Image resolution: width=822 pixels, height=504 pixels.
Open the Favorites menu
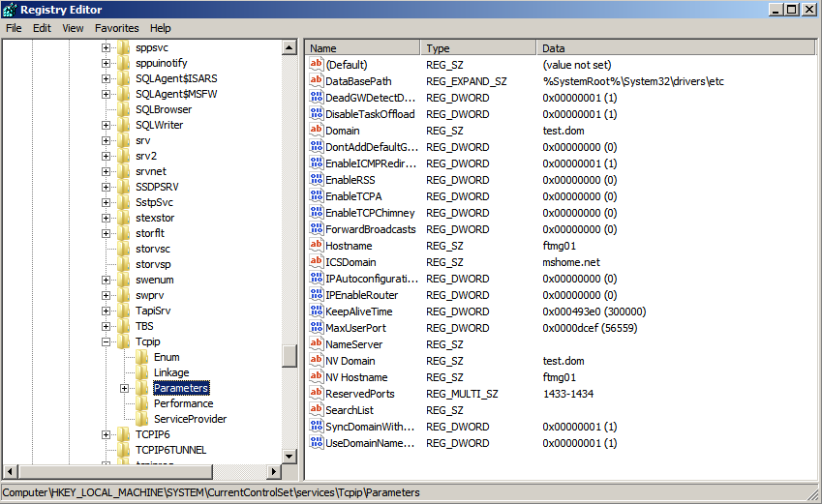tap(116, 28)
